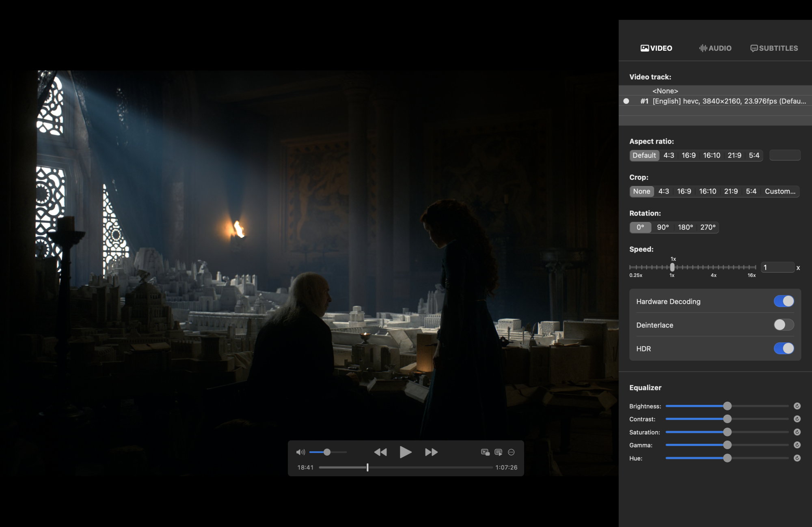
Task: Turn off the HDR switch
Action: (784, 348)
